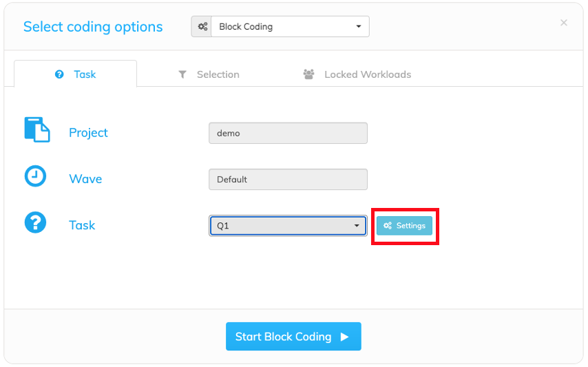This screenshot has width=588, height=367.
Task: Click the play arrow on Start Block Coding
Action: pos(345,337)
